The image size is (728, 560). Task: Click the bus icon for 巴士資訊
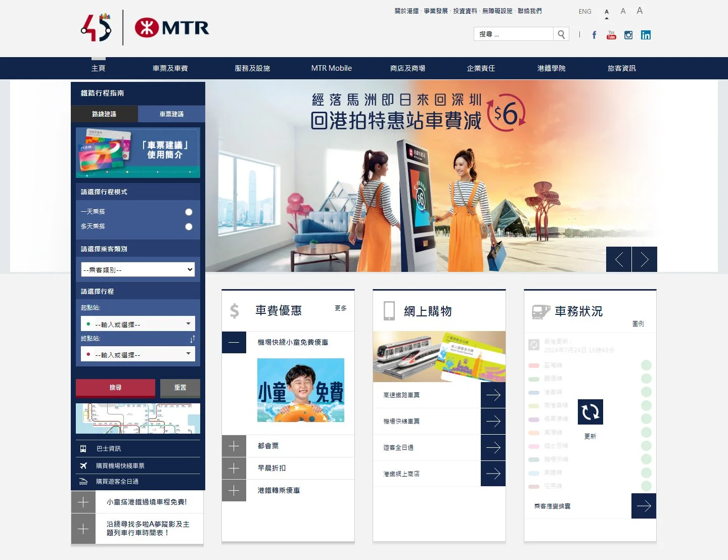tap(83, 448)
